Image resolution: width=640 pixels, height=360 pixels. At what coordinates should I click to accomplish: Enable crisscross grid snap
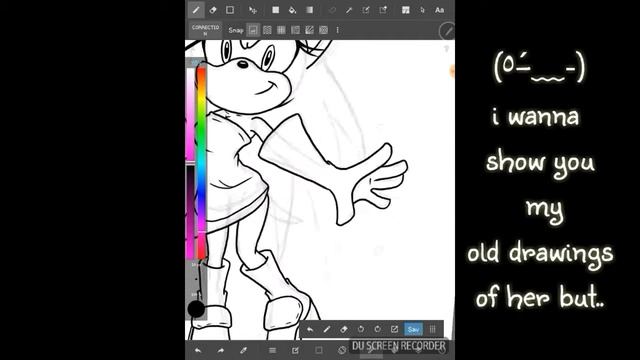(x=281, y=30)
